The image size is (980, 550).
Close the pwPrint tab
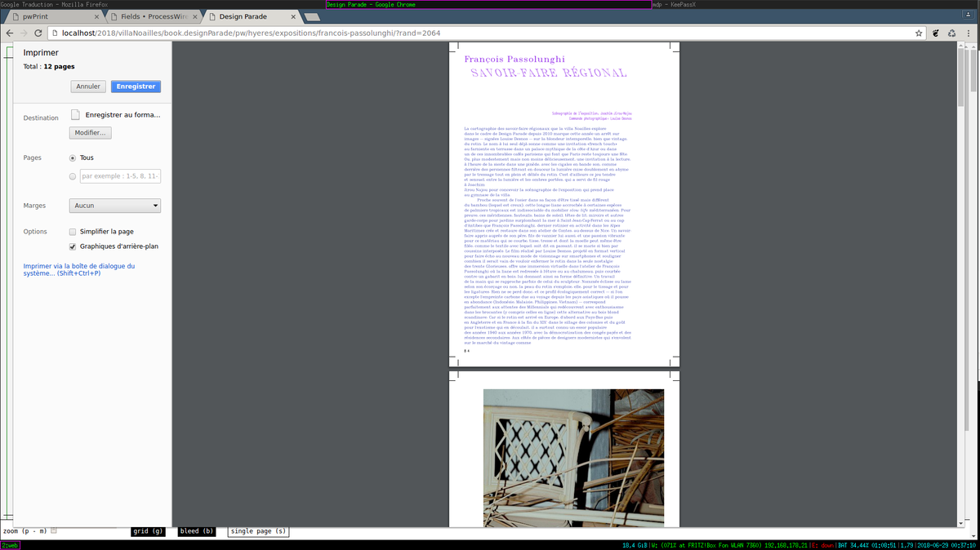(x=97, y=16)
